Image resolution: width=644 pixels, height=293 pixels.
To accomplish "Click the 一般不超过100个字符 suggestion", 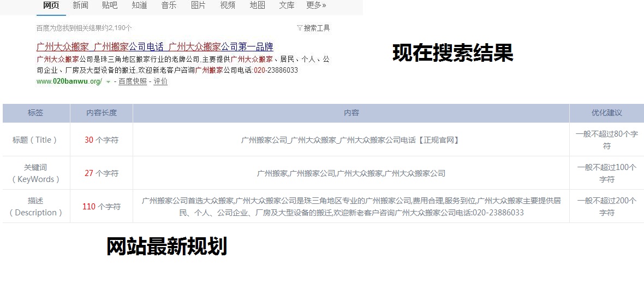I will pyautogui.click(x=607, y=173).
